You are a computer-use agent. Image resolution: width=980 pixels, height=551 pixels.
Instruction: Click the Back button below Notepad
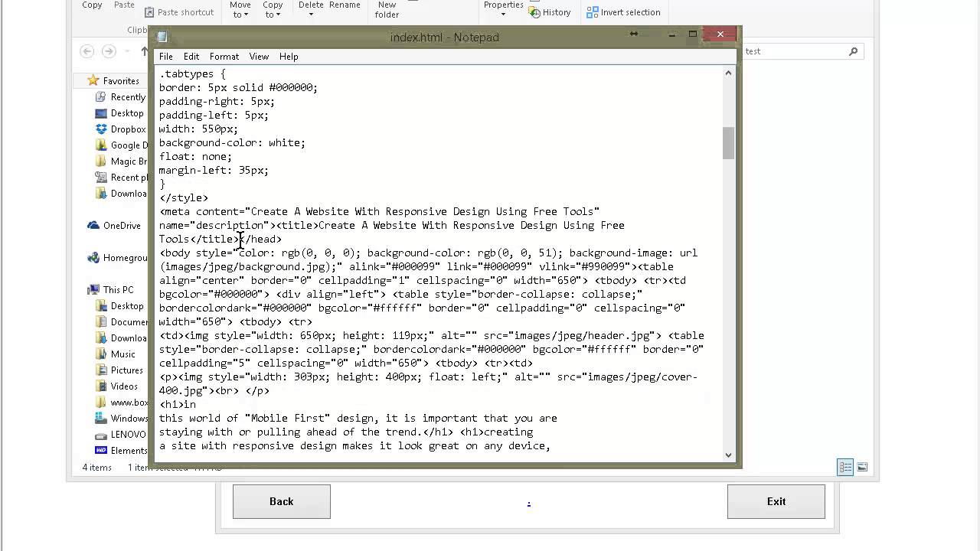[x=282, y=501]
